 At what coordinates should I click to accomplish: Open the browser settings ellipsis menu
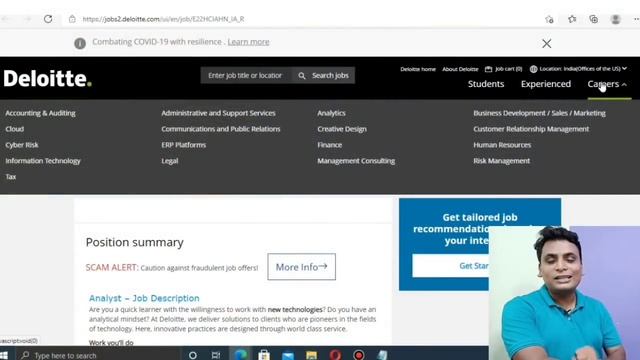(636, 19)
